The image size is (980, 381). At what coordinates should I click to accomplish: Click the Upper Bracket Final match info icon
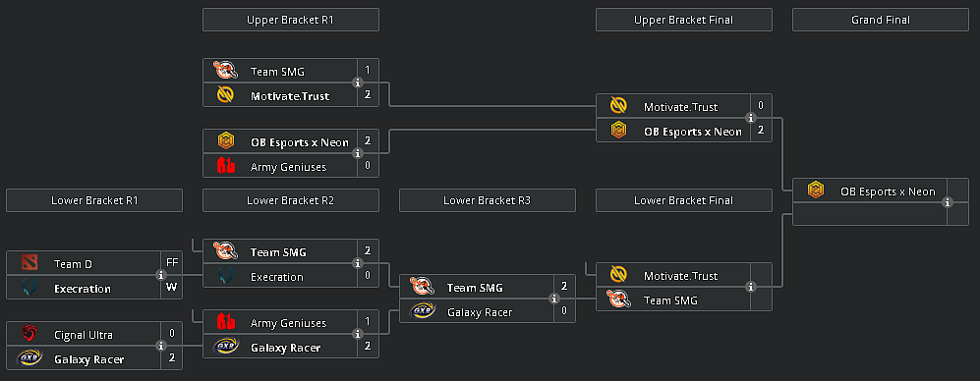(751, 118)
